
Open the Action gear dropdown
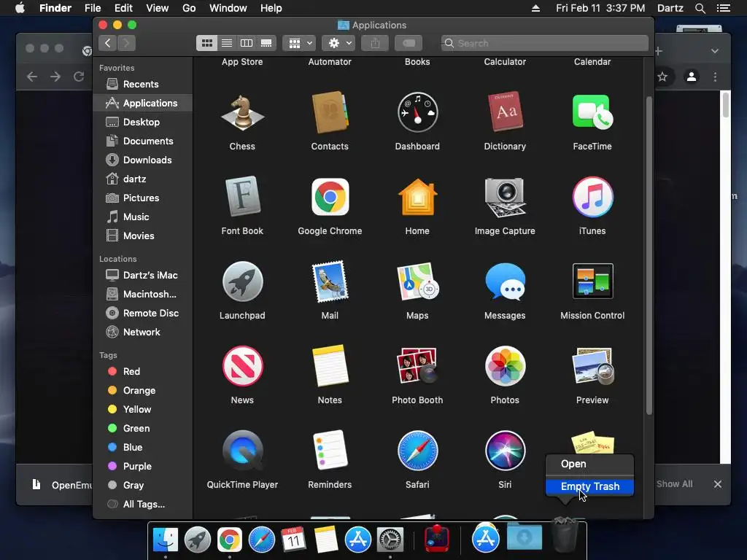338,43
